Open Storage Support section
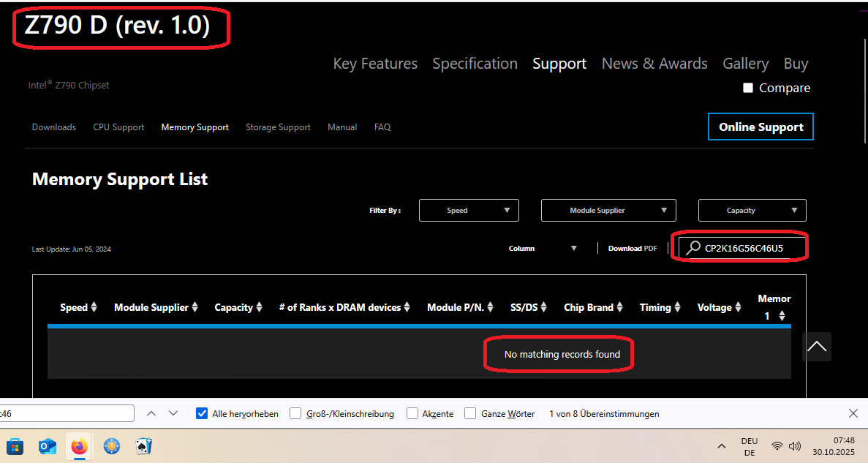 click(278, 127)
